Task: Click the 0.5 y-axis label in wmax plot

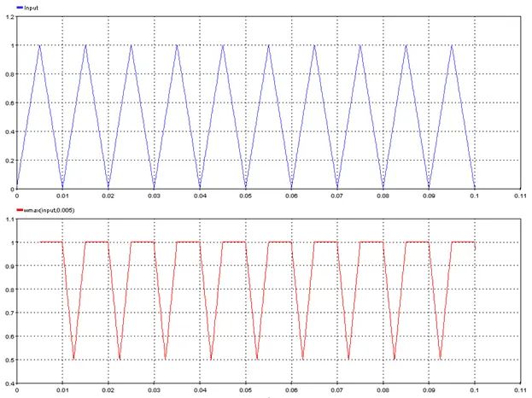Action: (10, 360)
